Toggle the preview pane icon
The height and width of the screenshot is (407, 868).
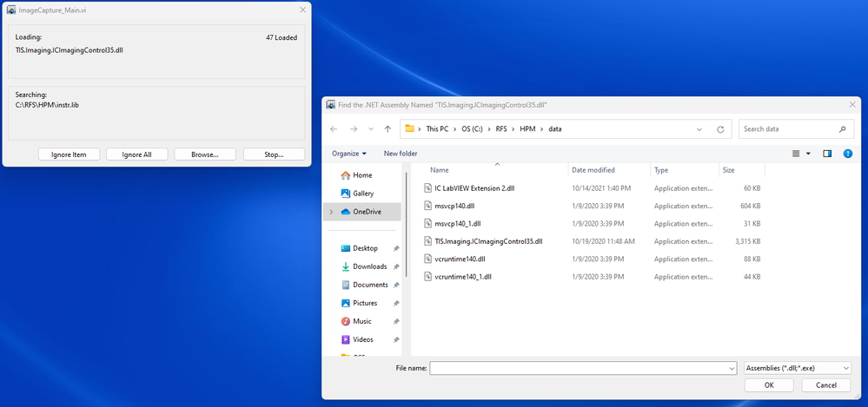827,154
